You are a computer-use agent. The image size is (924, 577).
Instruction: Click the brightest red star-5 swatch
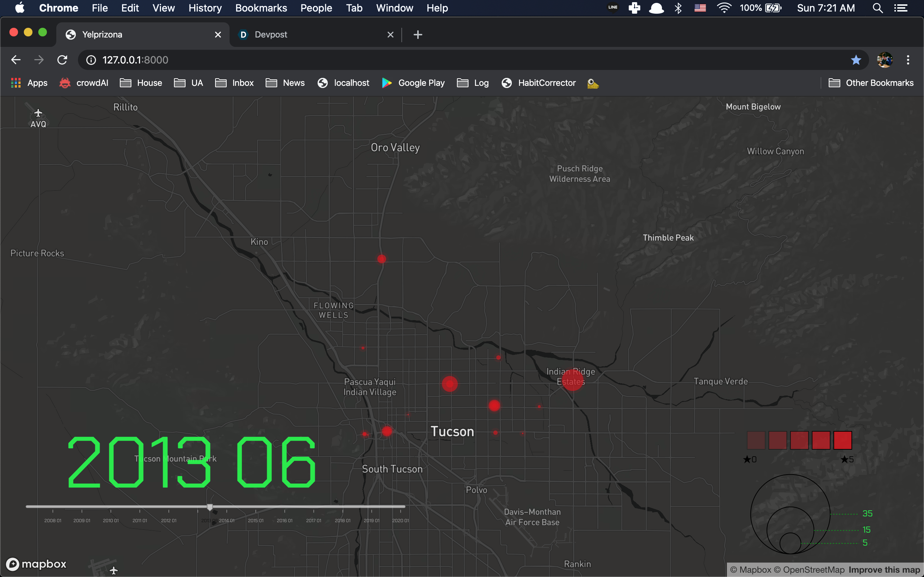click(843, 440)
